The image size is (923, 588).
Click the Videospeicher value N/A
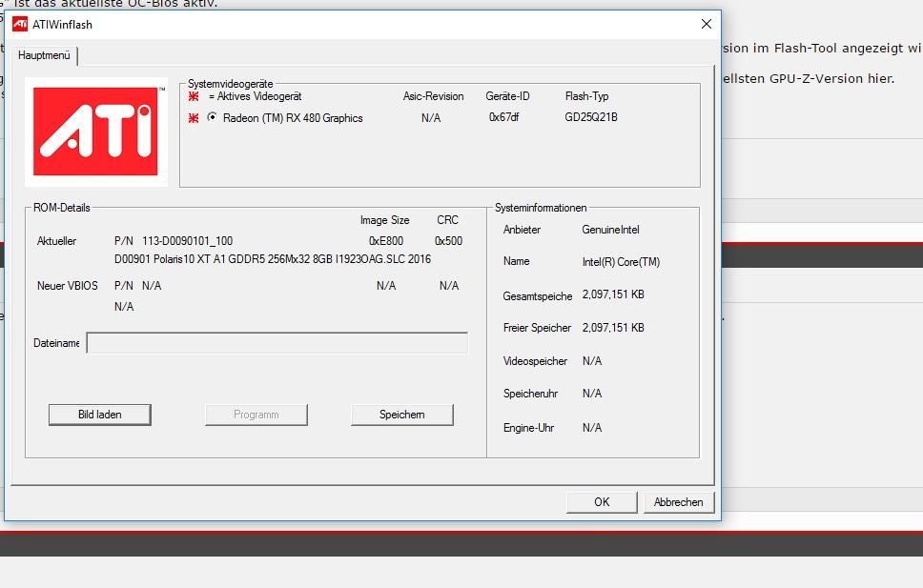[592, 361]
